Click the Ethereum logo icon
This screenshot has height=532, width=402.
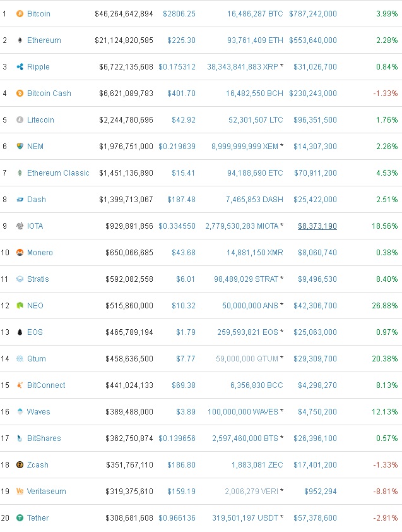click(x=20, y=40)
